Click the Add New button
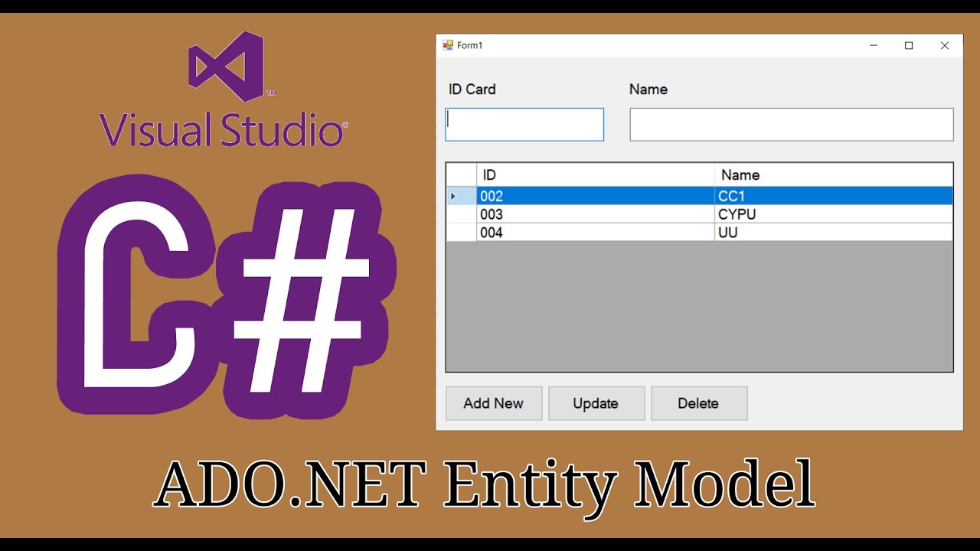 tap(494, 403)
